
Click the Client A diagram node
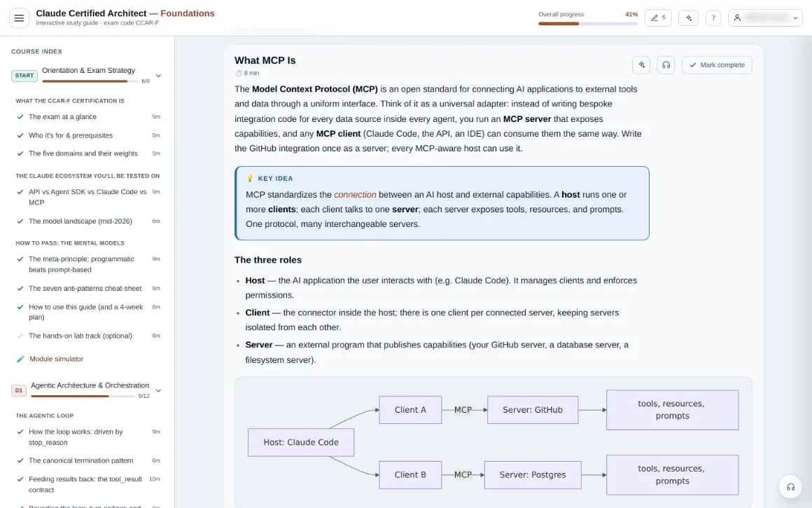point(410,409)
